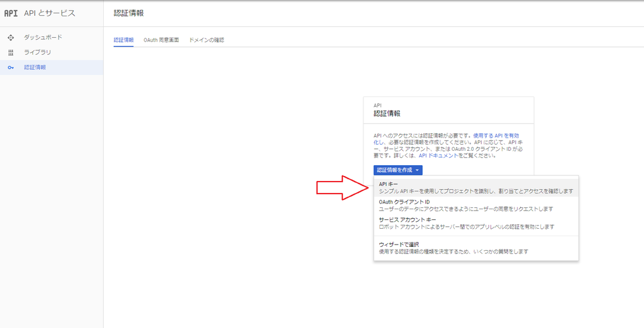This screenshot has width=644, height=328.
Task: Open the API ドキュメント link
Action: coord(438,156)
